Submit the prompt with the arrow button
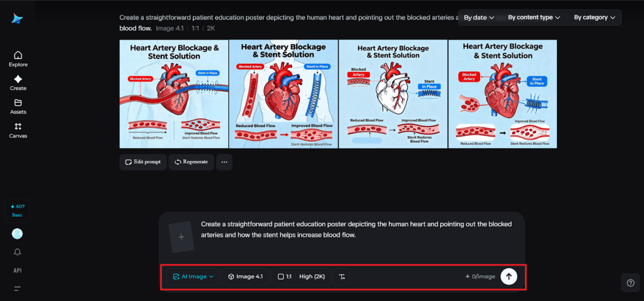This screenshot has height=301, width=644. [x=509, y=276]
